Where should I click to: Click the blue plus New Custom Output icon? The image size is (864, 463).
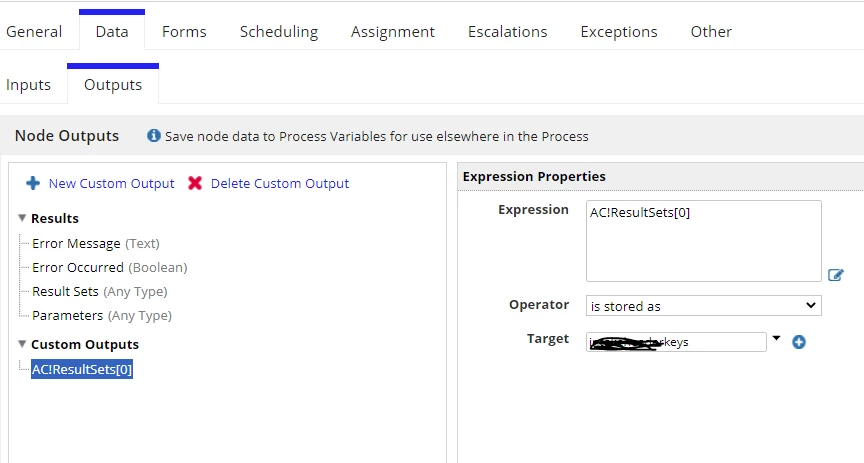[33, 183]
